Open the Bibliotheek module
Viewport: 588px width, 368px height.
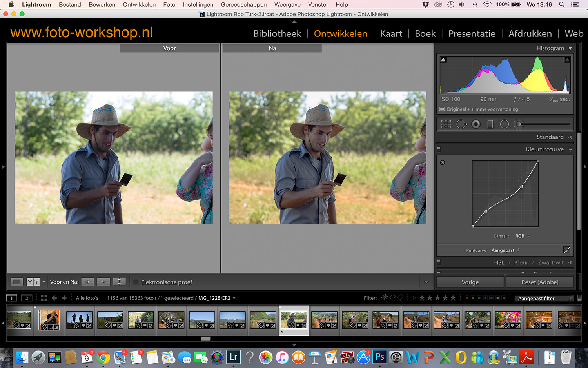point(277,34)
